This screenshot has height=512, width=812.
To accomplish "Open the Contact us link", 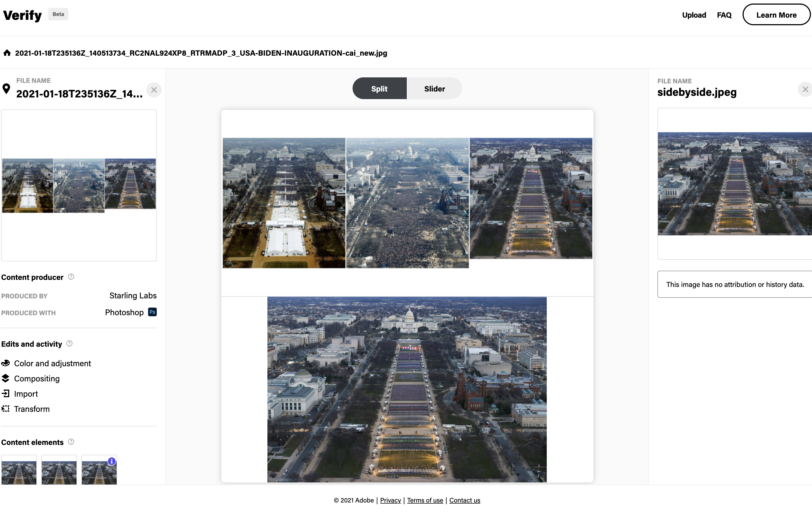I will (x=465, y=500).
